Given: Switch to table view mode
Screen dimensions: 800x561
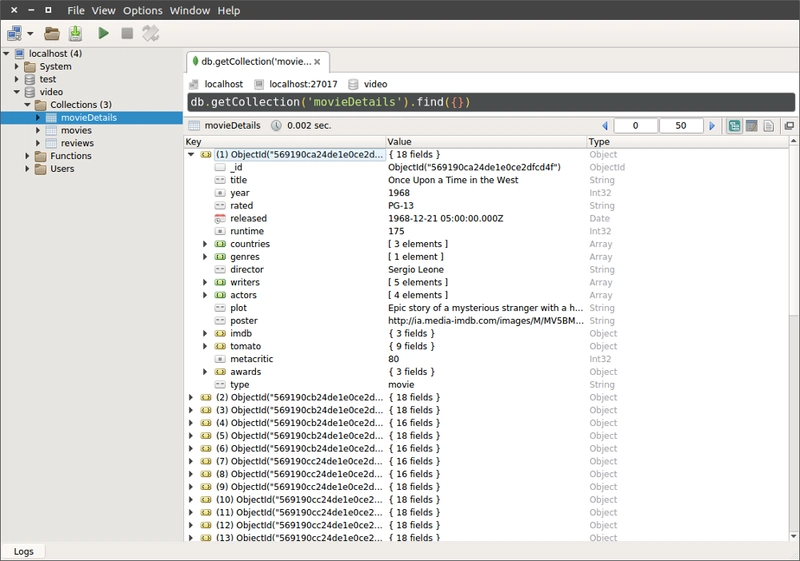Looking at the screenshot, I should pyautogui.click(x=752, y=125).
